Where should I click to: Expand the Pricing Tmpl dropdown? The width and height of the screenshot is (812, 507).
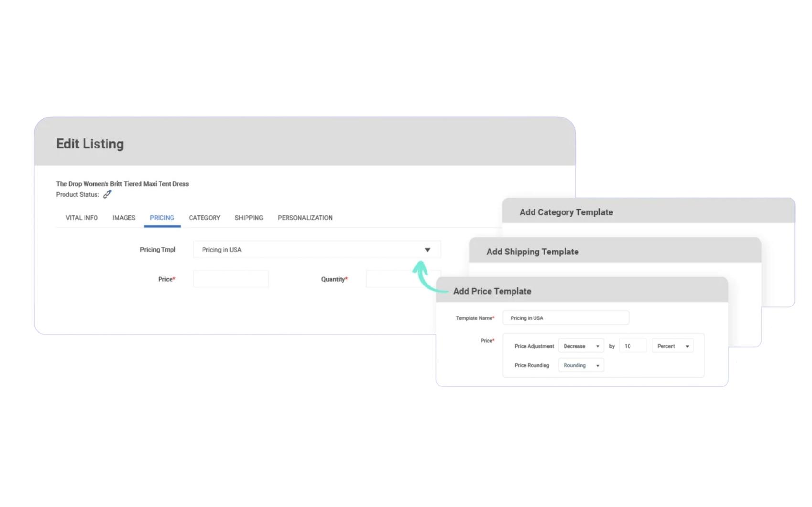(x=317, y=250)
